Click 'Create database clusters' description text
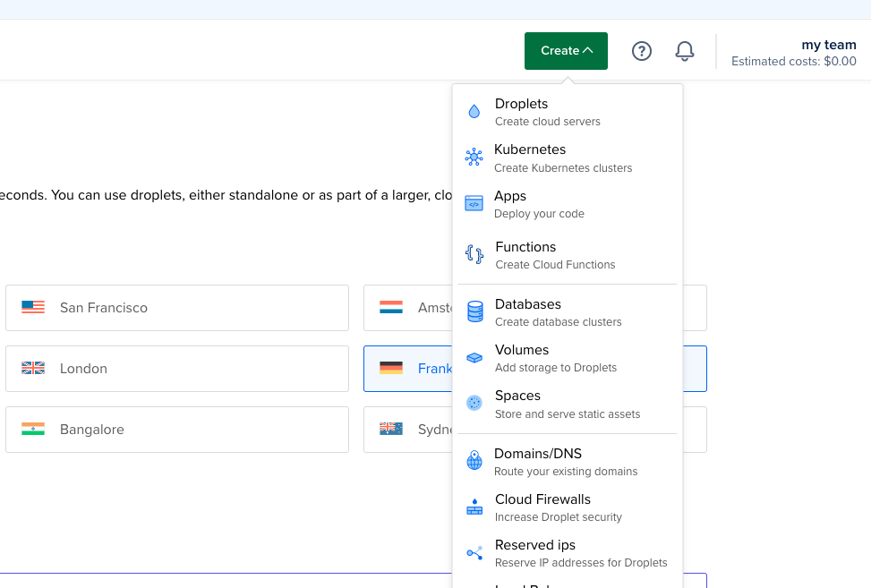Screen dimensions: 871x588 (x=559, y=322)
